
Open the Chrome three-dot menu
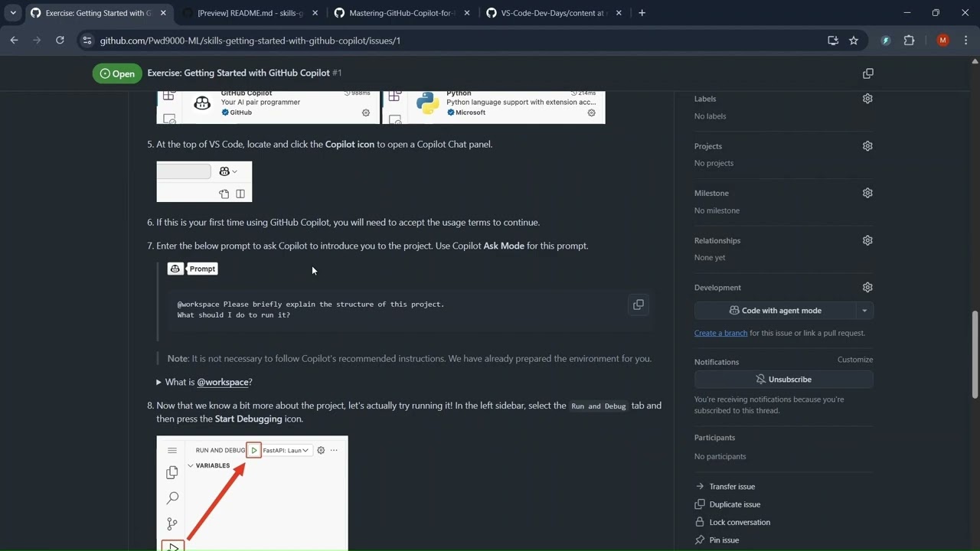click(965, 41)
